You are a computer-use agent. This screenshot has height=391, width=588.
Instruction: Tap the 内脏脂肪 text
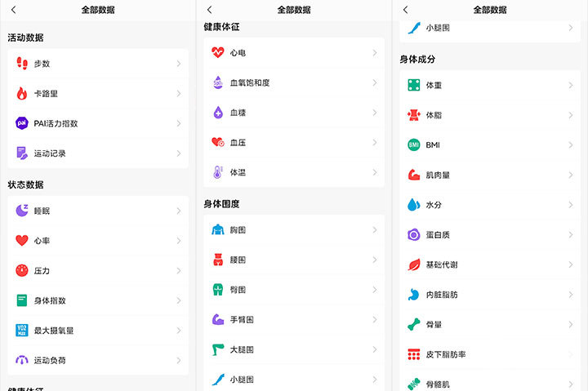(x=442, y=295)
